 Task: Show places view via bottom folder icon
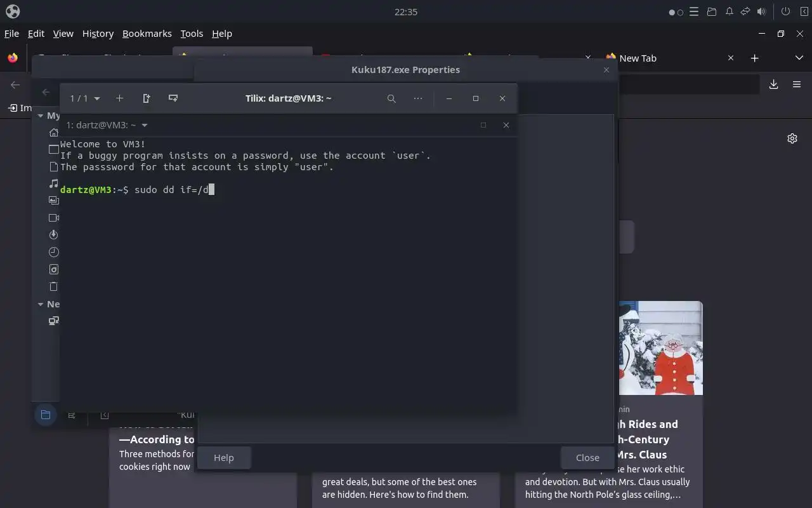(46, 415)
